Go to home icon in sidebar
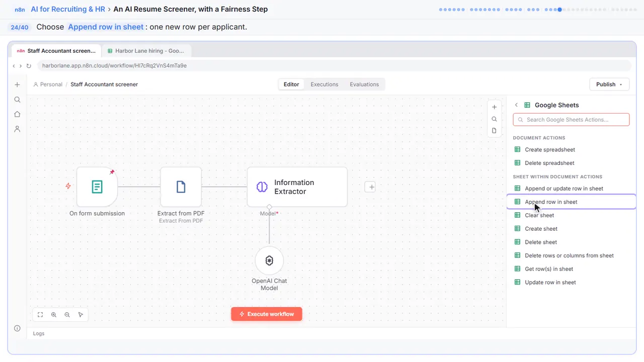 coord(17,114)
